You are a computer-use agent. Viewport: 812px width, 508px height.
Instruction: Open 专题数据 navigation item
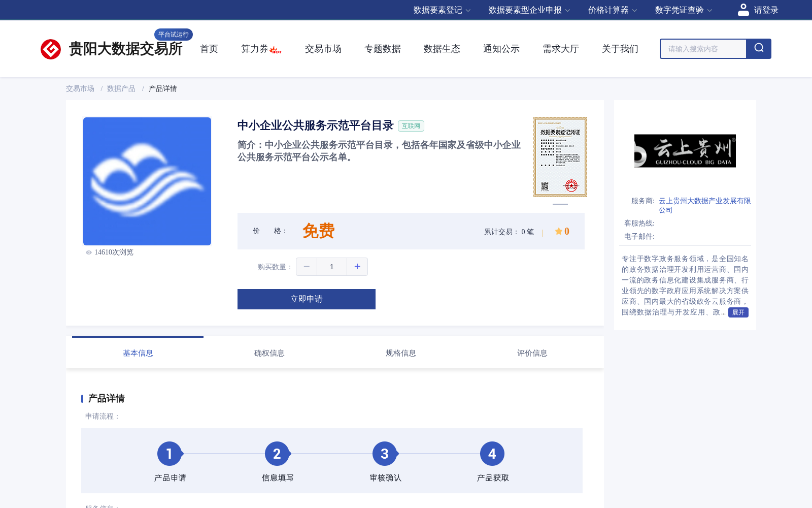coord(383,49)
